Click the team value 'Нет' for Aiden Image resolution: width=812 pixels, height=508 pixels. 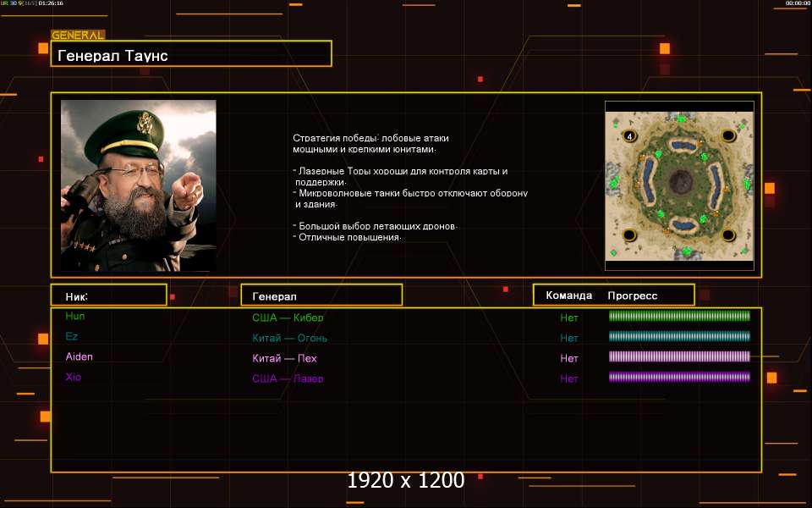pyautogui.click(x=569, y=358)
